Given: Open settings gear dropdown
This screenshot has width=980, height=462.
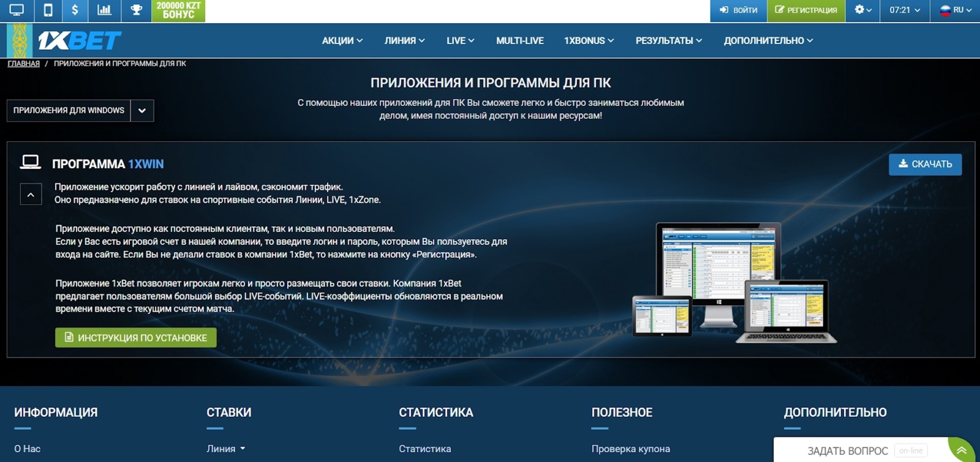Looking at the screenshot, I should point(862,10).
